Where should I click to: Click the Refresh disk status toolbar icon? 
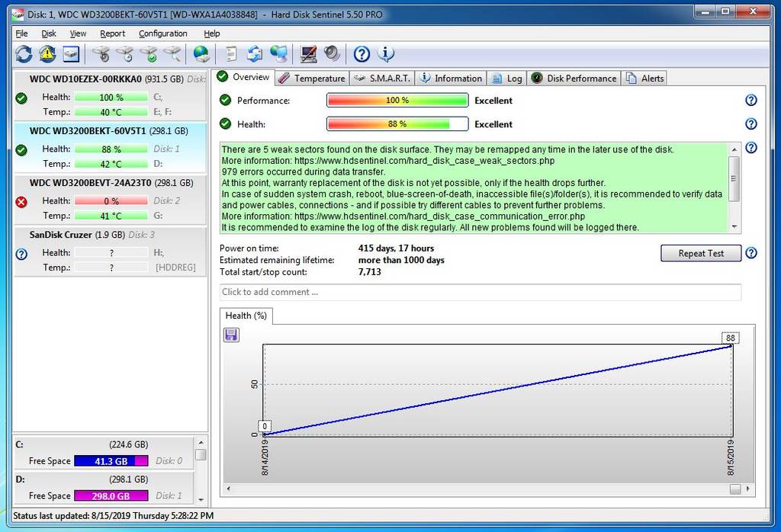[24, 54]
